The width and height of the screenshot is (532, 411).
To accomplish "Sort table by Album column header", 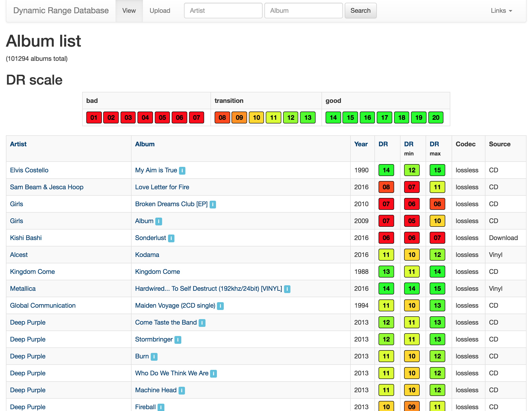I will coord(145,144).
